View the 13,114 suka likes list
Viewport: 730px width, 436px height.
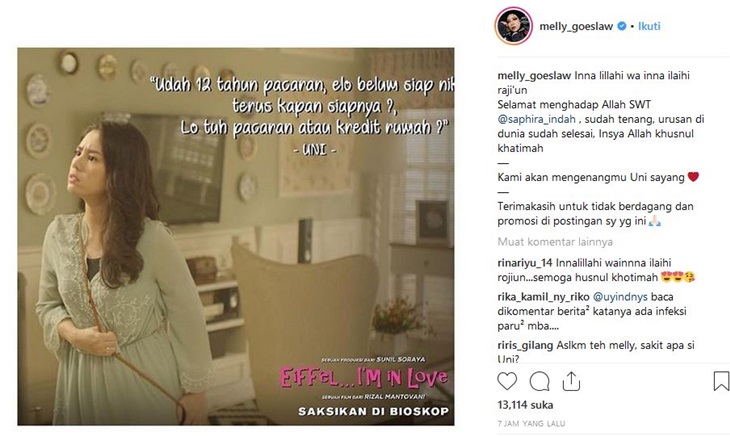(525, 405)
